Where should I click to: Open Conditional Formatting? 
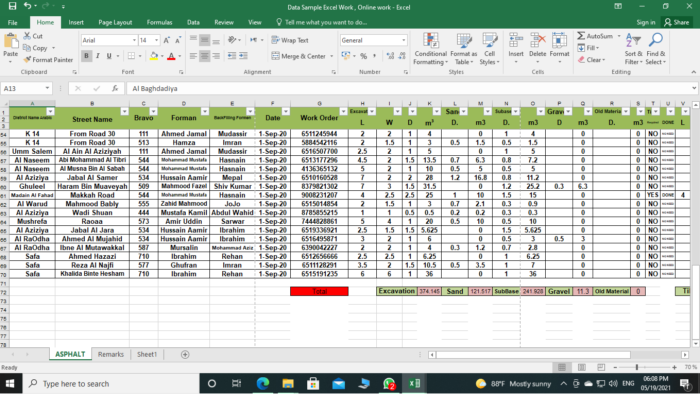coord(430,49)
